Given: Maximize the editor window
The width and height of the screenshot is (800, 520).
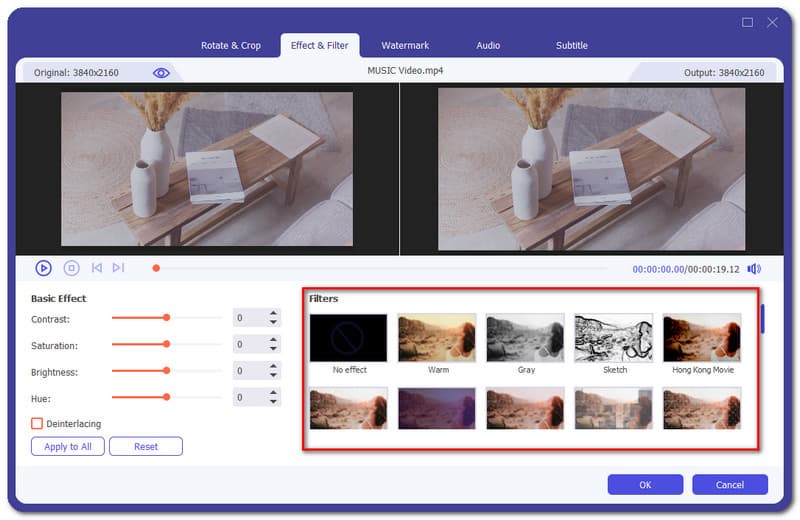Looking at the screenshot, I should pos(747,22).
